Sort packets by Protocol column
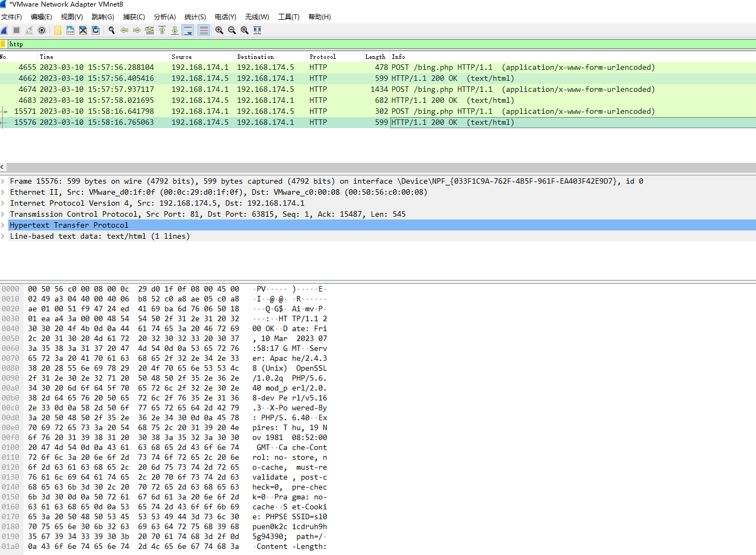This screenshot has height=555, width=756. (335, 57)
